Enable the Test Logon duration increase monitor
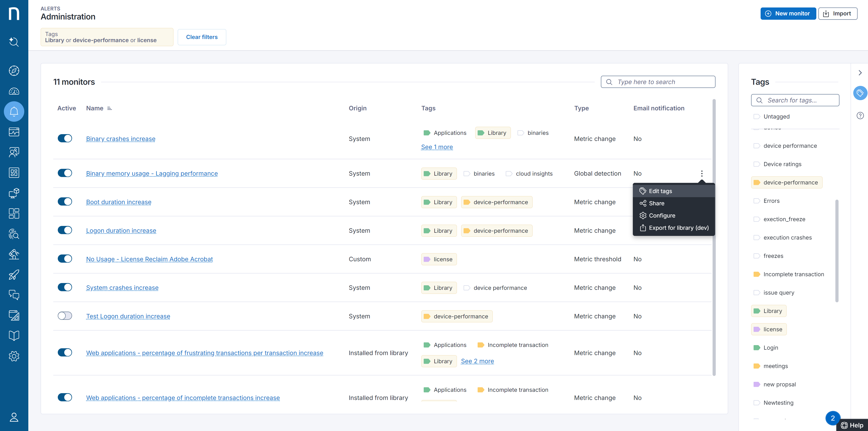 coord(65,316)
